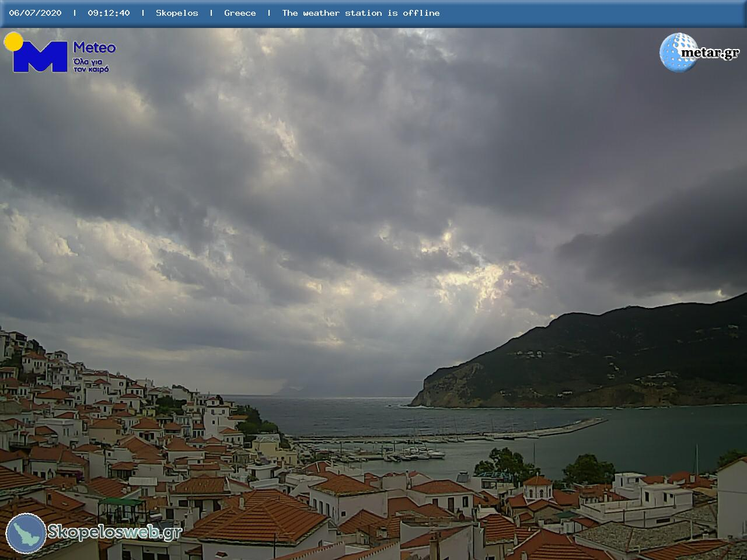This screenshot has height=560, width=747.
Task: Click the metar.gr globe logo
Action: pos(679,52)
